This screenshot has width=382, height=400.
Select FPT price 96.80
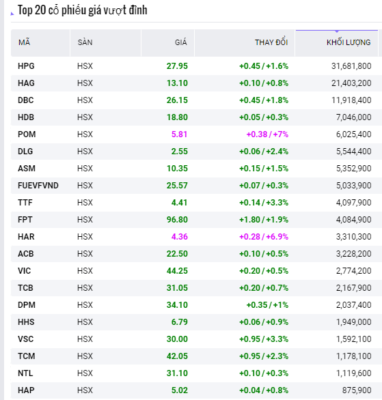[177, 220]
